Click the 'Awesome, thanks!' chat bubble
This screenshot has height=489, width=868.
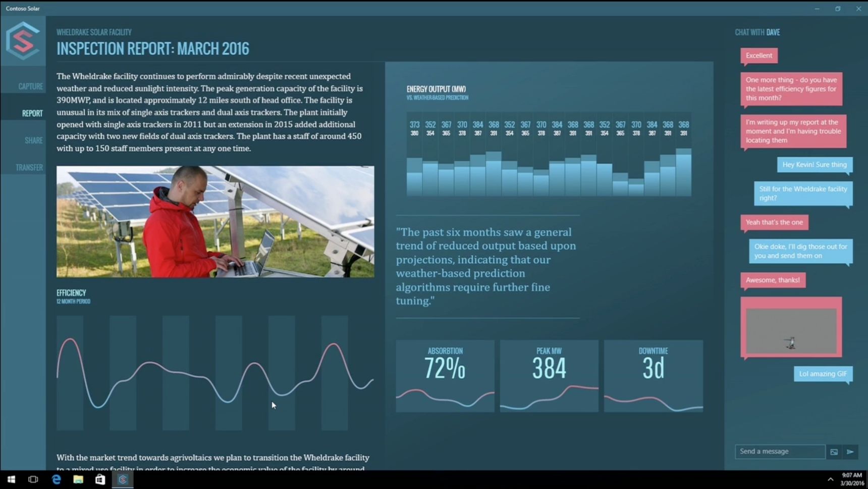click(x=773, y=280)
